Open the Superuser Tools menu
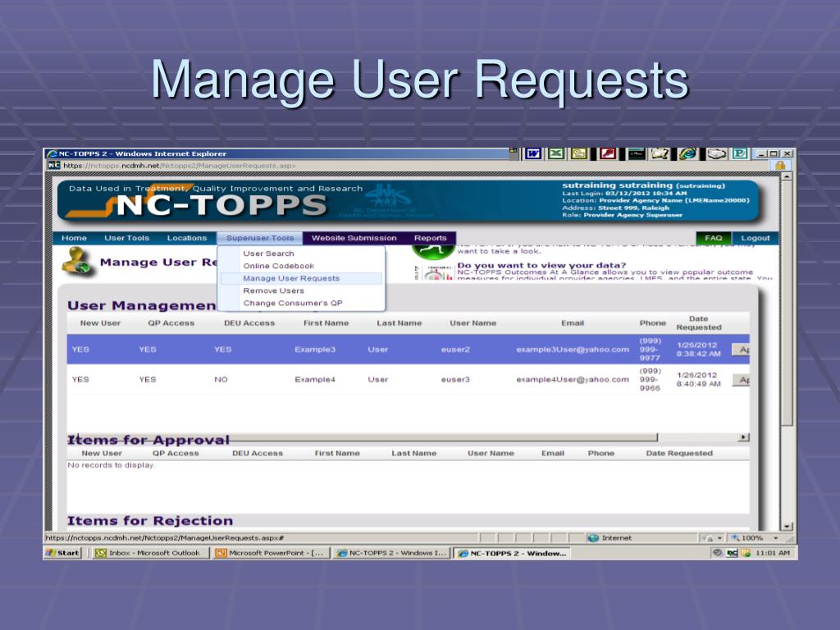The height and width of the screenshot is (630, 840). 260,238
